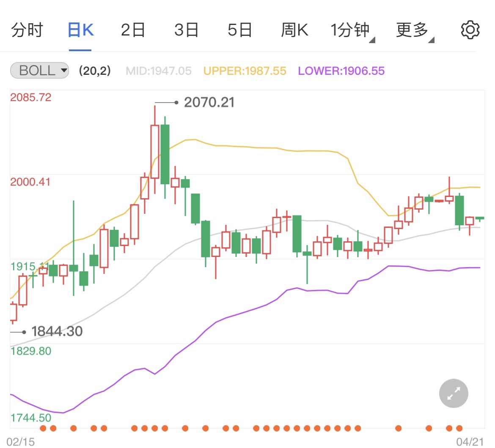Select the 日K tab

coord(80,30)
